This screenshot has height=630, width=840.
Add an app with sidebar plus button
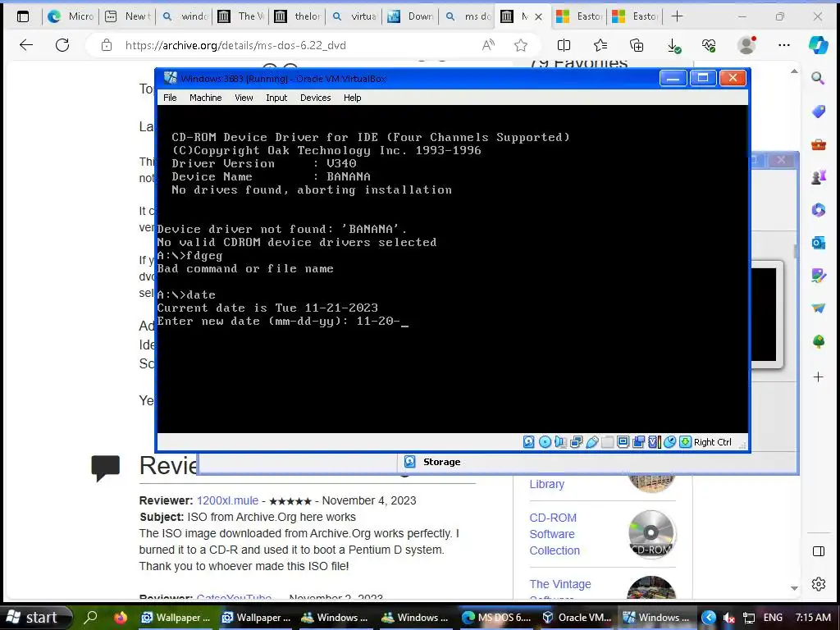coord(818,377)
